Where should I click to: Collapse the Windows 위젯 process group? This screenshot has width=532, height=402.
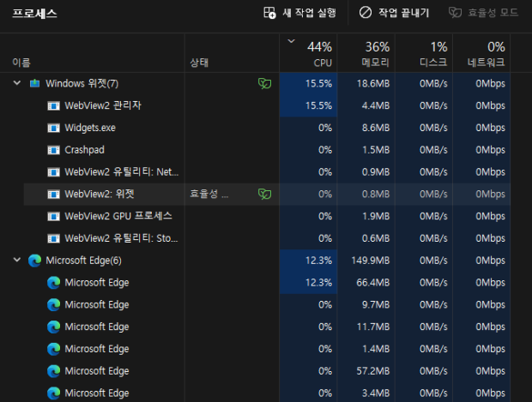17,83
